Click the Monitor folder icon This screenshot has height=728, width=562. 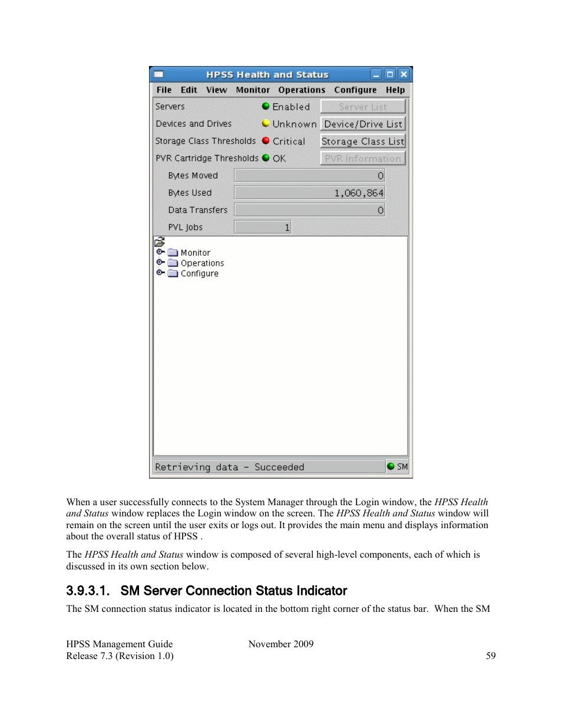point(173,252)
